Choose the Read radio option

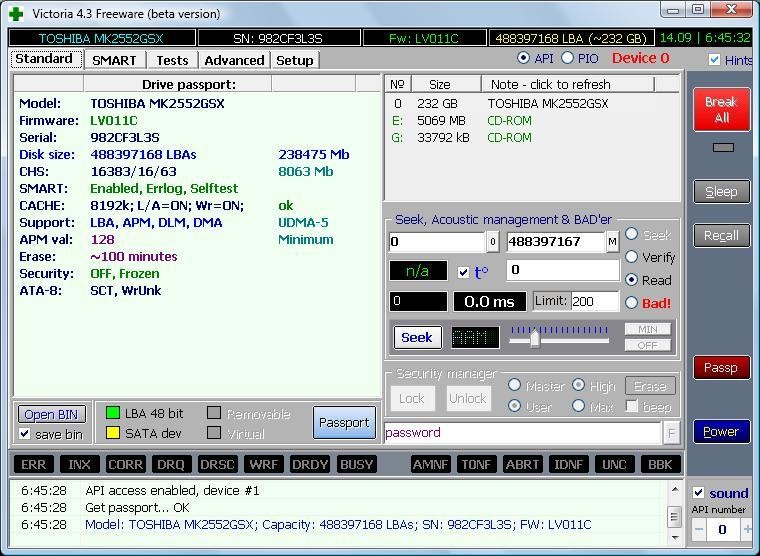point(631,280)
